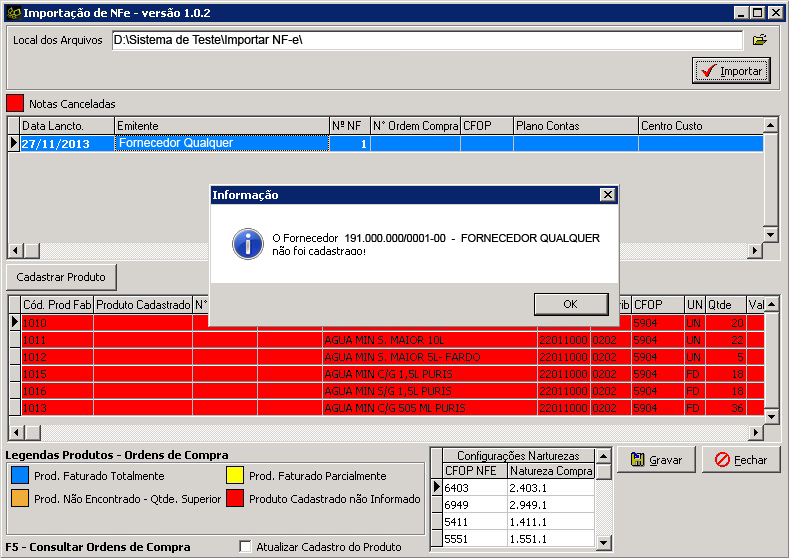Click the Fechar button
This screenshot has height=558, width=789.
tap(741, 460)
